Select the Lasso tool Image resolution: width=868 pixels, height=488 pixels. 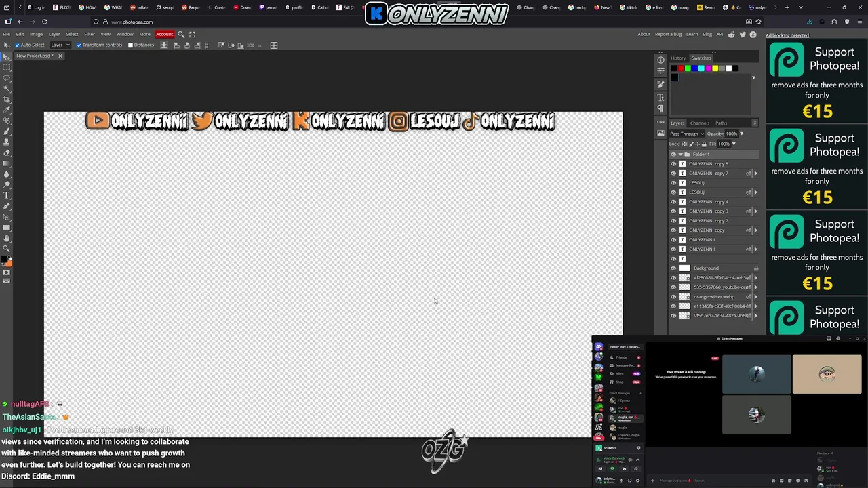7,78
